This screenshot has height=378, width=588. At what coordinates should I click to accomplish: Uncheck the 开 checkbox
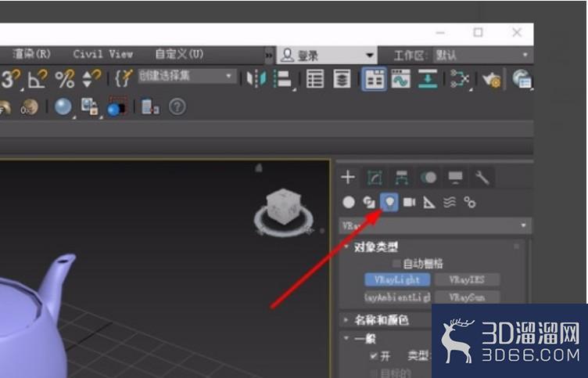[374, 355]
